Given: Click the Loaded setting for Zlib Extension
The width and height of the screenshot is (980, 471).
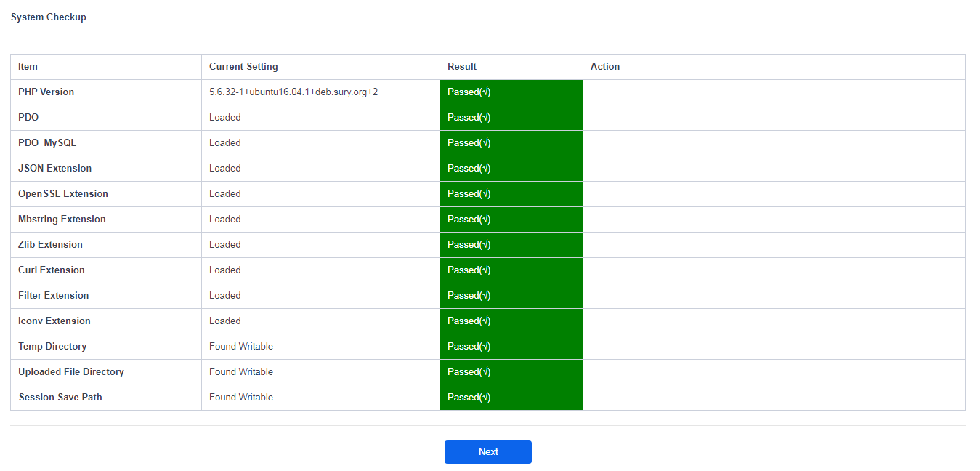Looking at the screenshot, I should pyautogui.click(x=225, y=244).
